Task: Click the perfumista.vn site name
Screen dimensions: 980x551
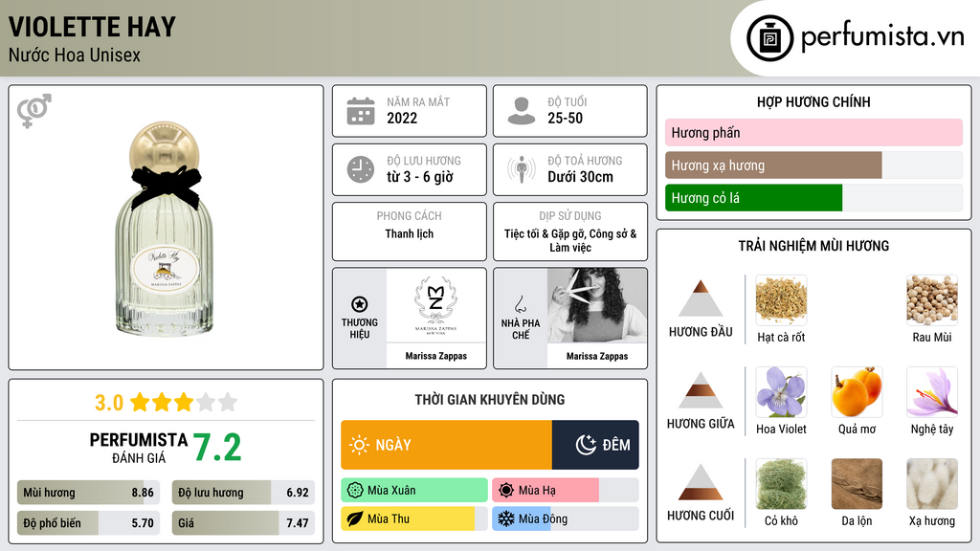Action: 882,37
